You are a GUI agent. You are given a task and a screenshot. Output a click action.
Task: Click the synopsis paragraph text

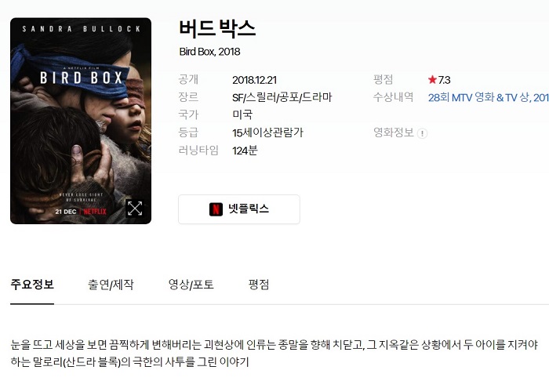pyautogui.click(x=274, y=353)
